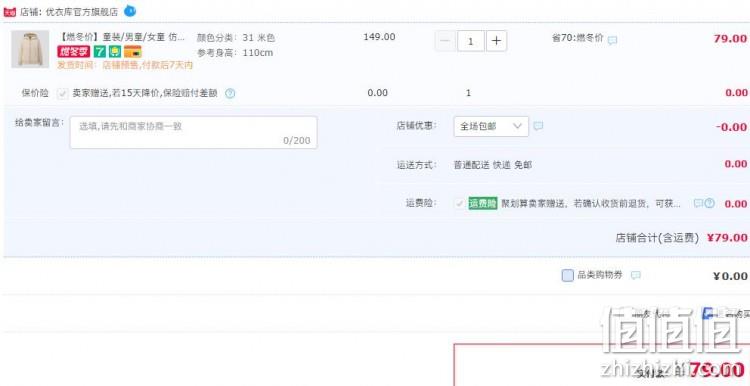Open the 【燃冬价】童装/男童/女童 product title

pos(121,37)
